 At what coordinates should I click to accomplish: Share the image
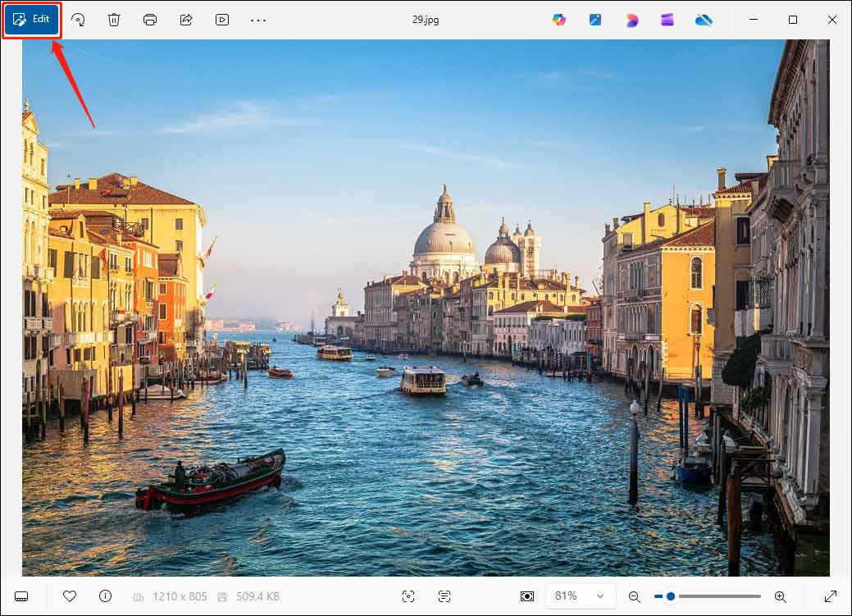click(186, 19)
